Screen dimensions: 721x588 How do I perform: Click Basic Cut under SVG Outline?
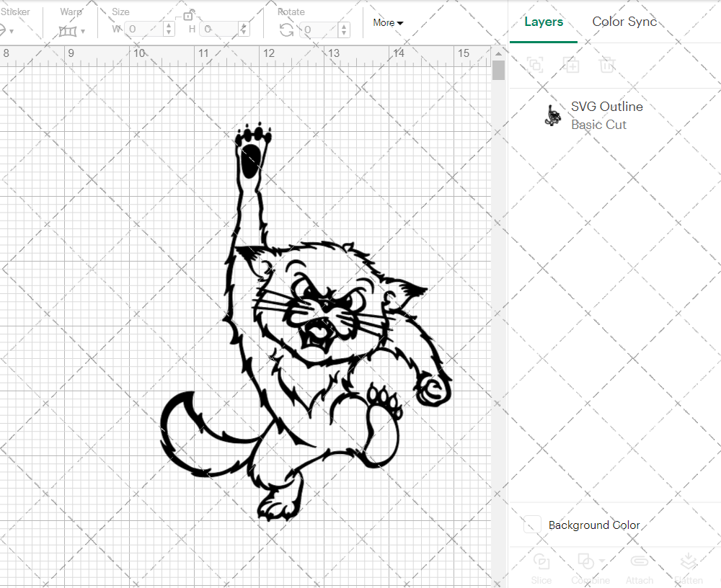point(599,125)
